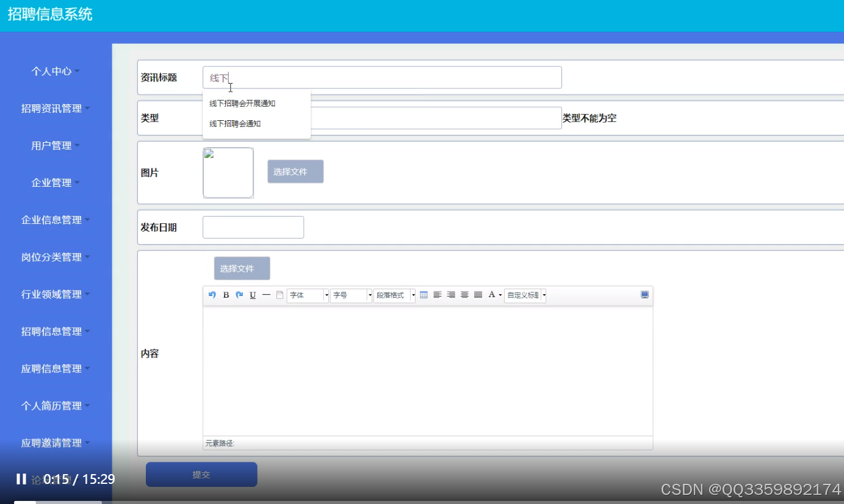
Task: Click the blank document icon in editor
Action: pyautogui.click(x=280, y=295)
